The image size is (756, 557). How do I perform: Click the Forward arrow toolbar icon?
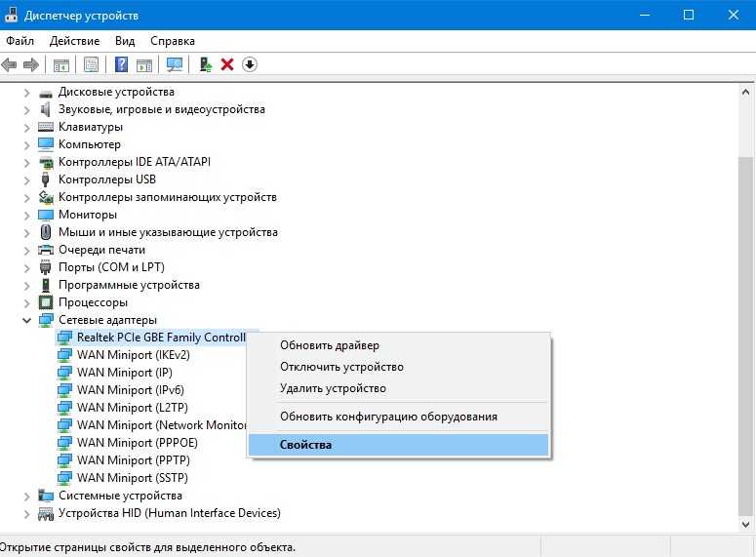click(x=31, y=64)
